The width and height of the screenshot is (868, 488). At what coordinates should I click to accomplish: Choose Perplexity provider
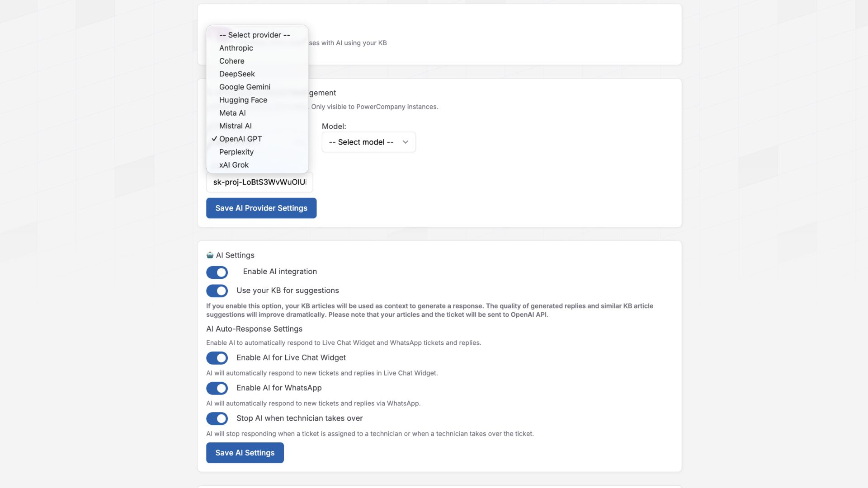[236, 152]
